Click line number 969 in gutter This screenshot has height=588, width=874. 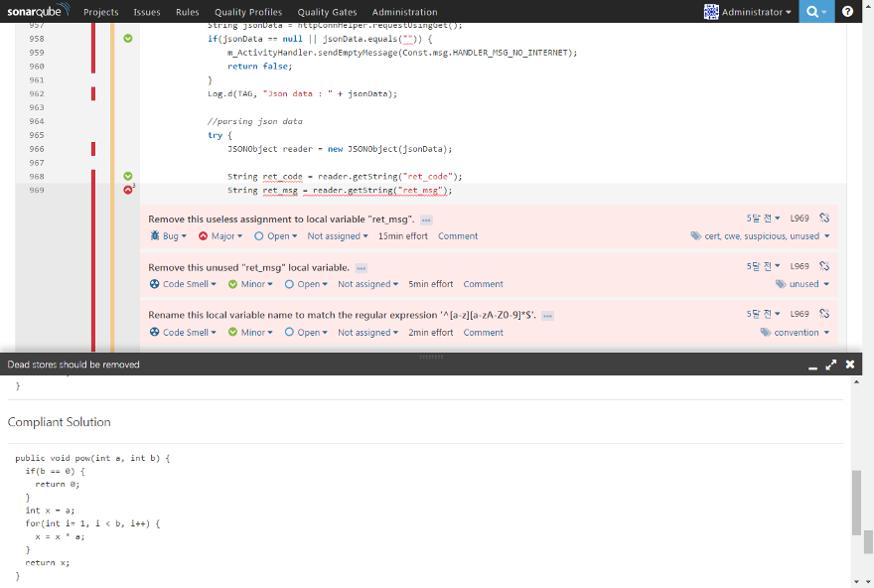pos(37,190)
